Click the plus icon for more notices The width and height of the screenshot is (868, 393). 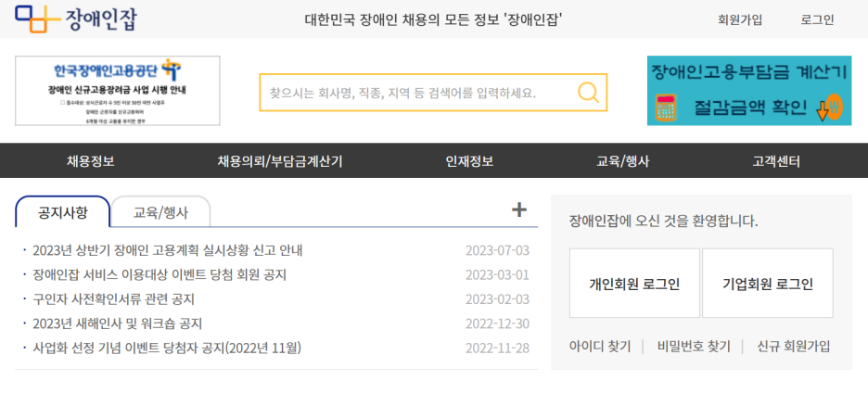[x=518, y=209]
